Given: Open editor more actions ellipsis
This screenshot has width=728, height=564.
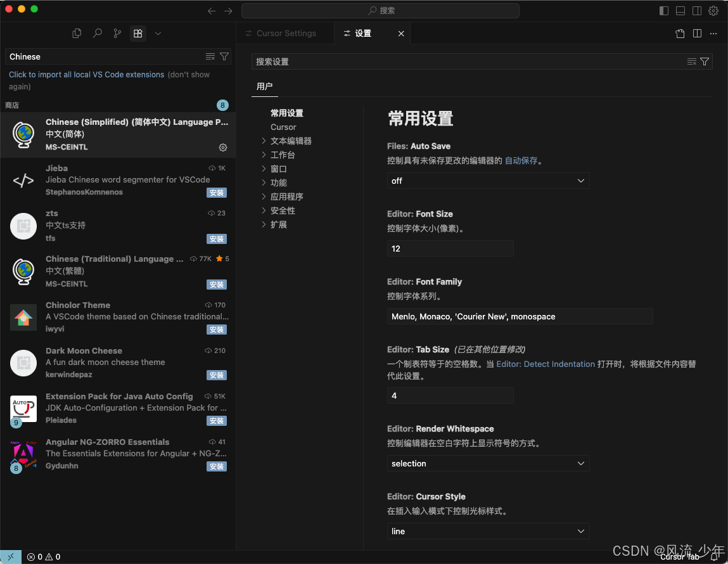Looking at the screenshot, I should click(713, 34).
